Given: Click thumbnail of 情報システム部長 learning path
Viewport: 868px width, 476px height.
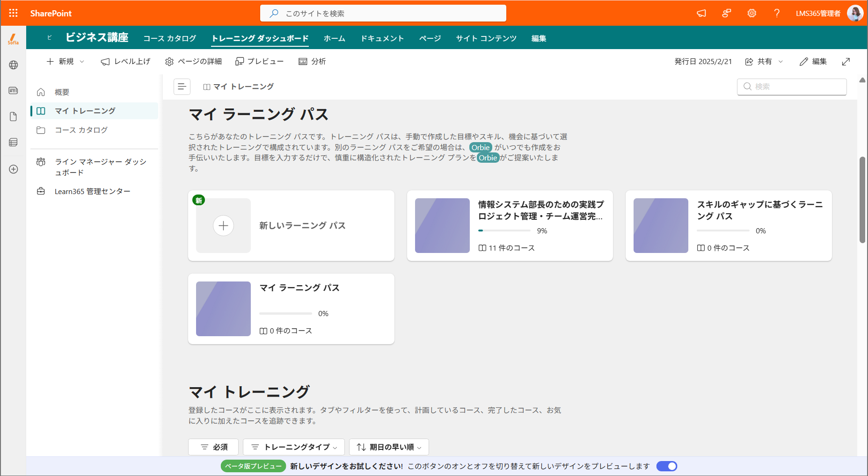Looking at the screenshot, I should click(x=442, y=225).
